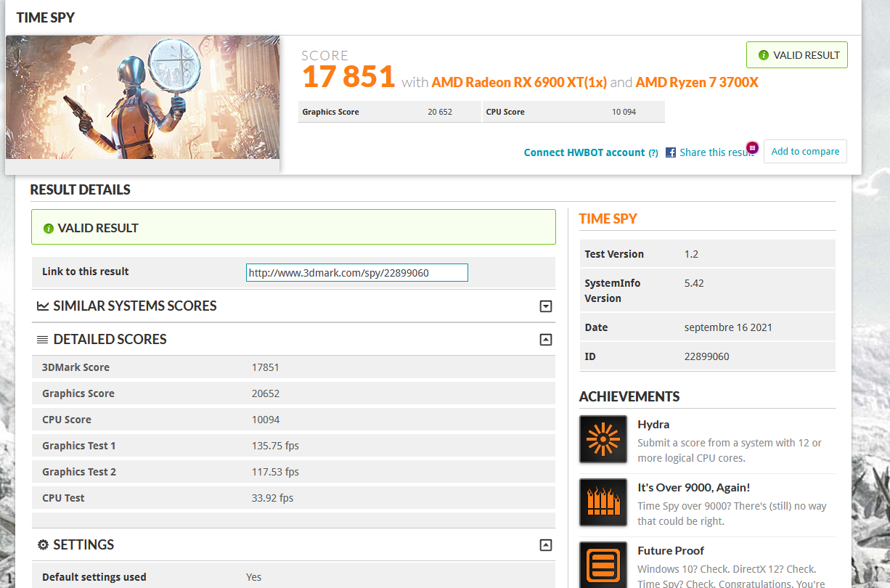The height and width of the screenshot is (588, 890).
Task: Click the ACHIEVEMENTS heading
Action: (629, 396)
